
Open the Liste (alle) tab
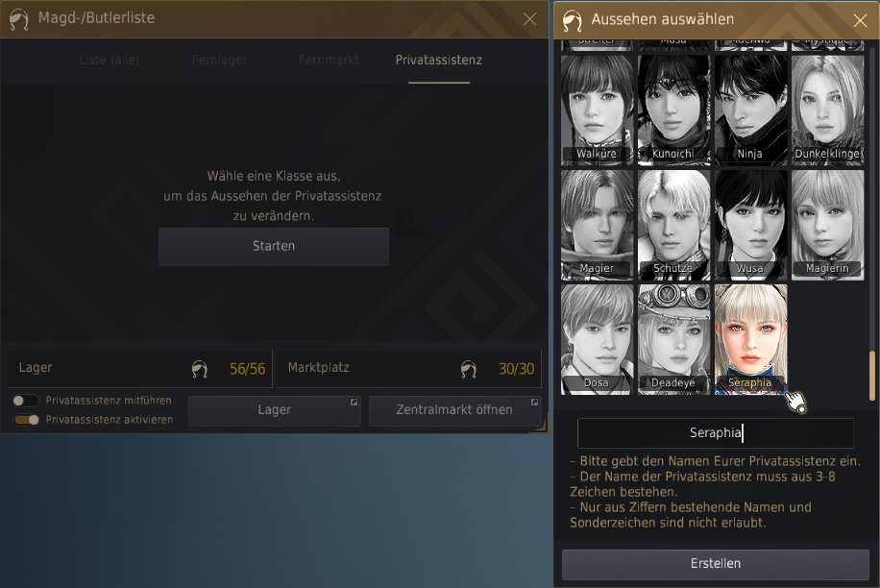[109, 60]
